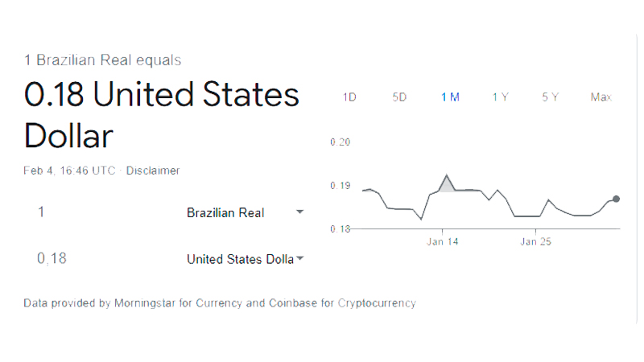Edit the Brazilian Real amount field
644x362 pixels.
tap(103, 212)
